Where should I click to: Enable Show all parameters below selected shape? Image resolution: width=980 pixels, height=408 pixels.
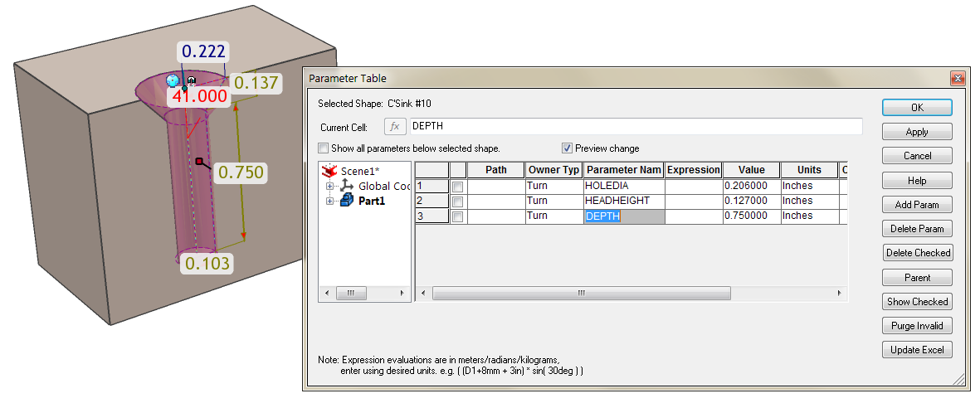point(323,148)
